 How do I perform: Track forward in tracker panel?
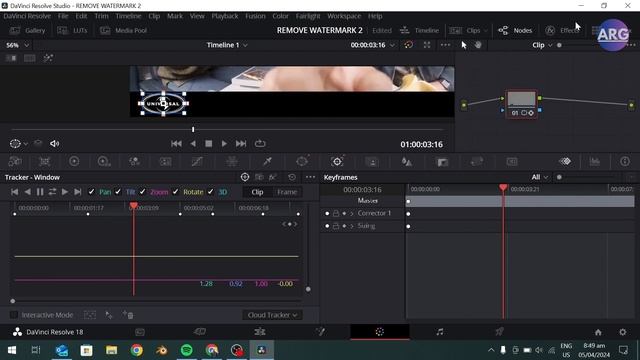[64, 192]
